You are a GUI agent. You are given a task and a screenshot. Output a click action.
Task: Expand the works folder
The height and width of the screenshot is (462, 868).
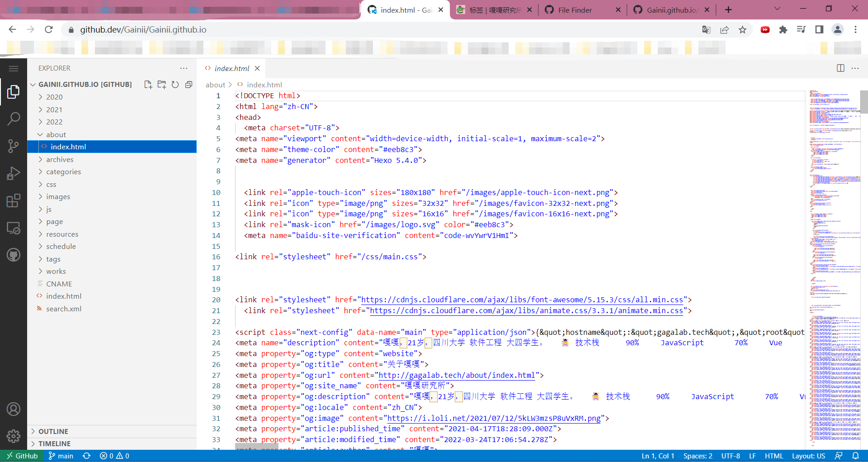click(112, 271)
